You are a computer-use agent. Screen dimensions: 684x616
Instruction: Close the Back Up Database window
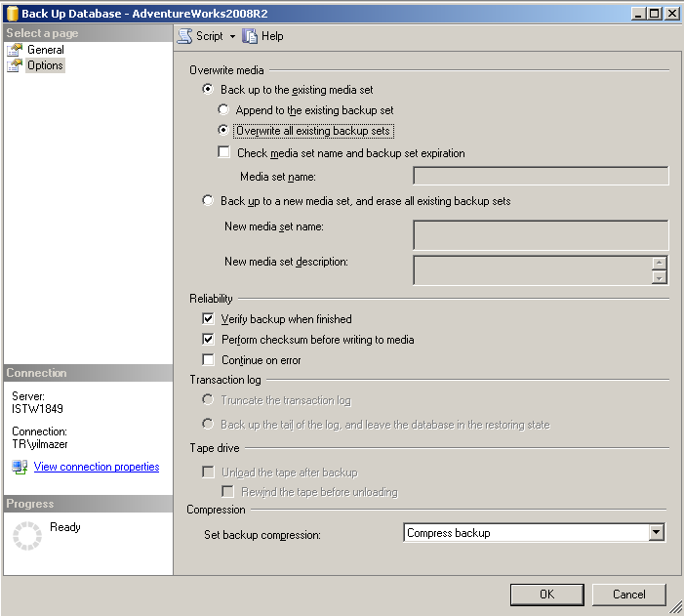coord(672,14)
